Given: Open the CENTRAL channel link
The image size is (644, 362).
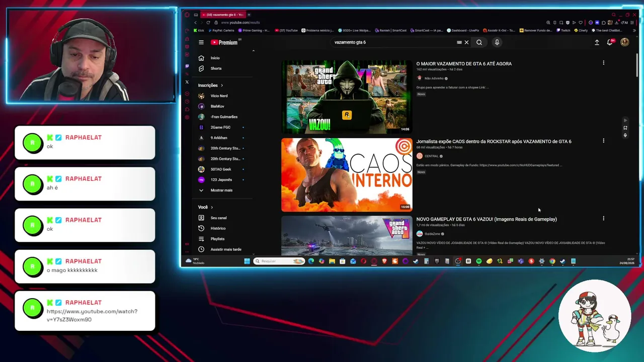Looking at the screenshot, I should 431,156.
